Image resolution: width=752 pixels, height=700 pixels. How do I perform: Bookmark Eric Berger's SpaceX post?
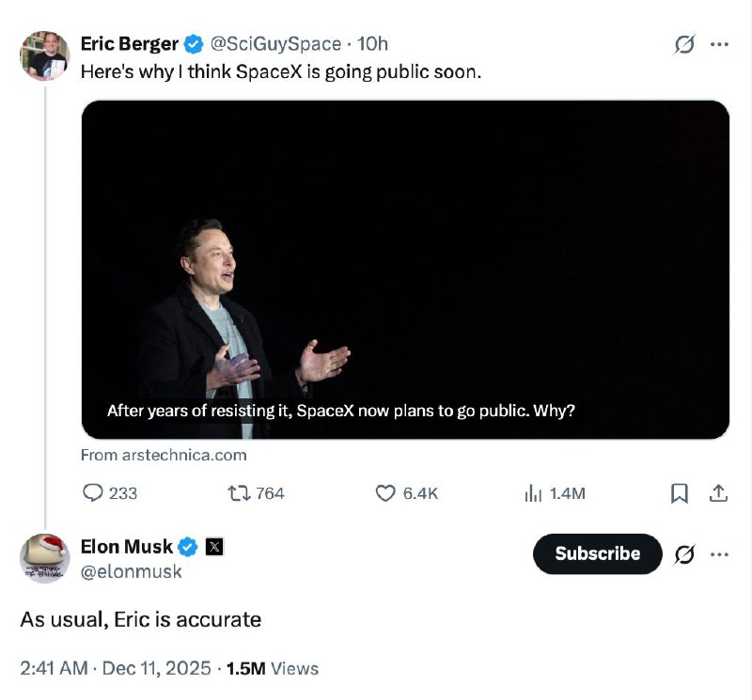tap(680, 493)
